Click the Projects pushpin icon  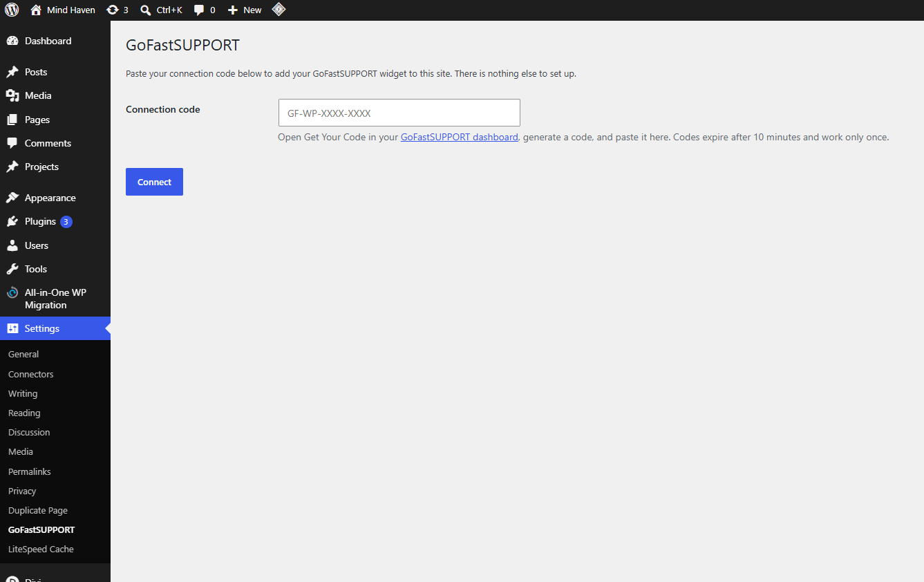point(12,167)
